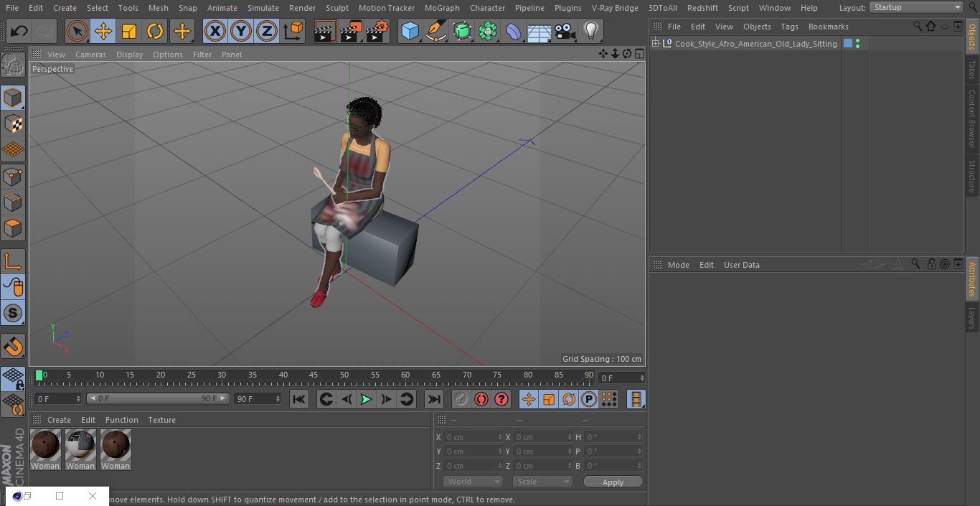Screen dimensions: 980x506
Task: Play the animation forward
Action: [366, 399]
